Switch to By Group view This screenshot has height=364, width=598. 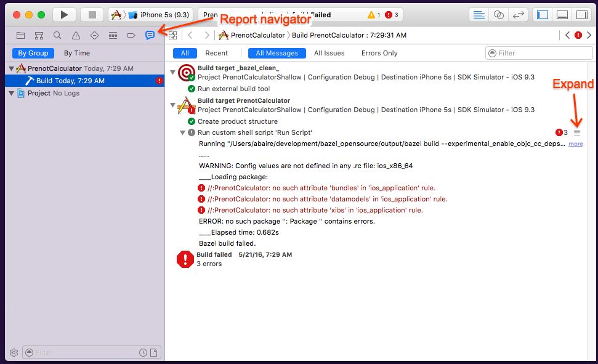[33, 53]
